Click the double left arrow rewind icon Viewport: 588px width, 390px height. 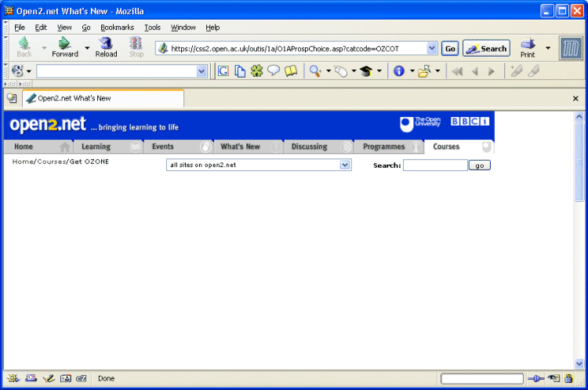457,71
